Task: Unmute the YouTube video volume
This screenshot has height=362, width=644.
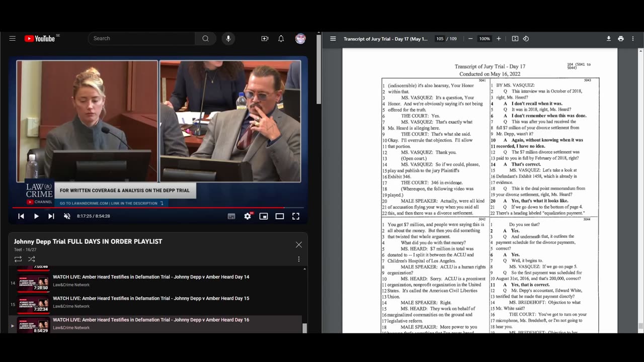Action: (67, 216)
